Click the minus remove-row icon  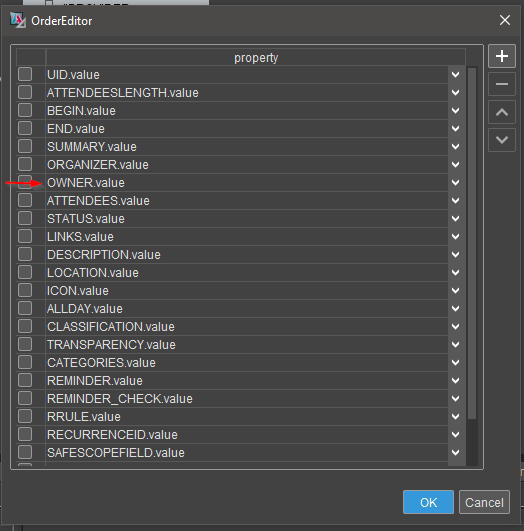pyautogui.click(x=502, y=84)
